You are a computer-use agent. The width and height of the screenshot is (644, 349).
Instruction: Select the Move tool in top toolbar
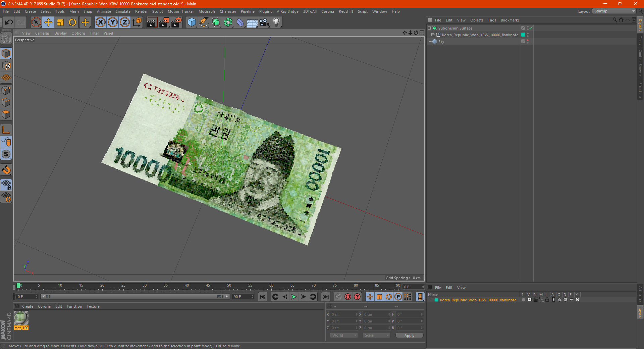(x=48, y=22)
